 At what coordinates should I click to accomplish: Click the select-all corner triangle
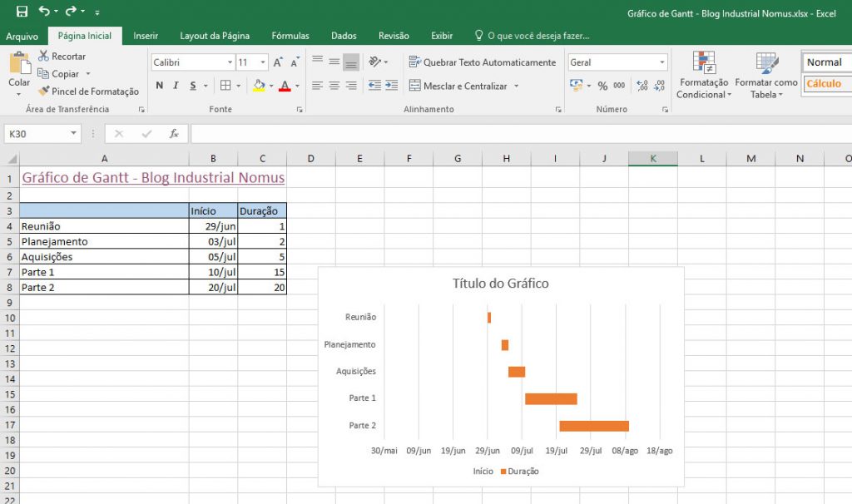click(11, 159)
